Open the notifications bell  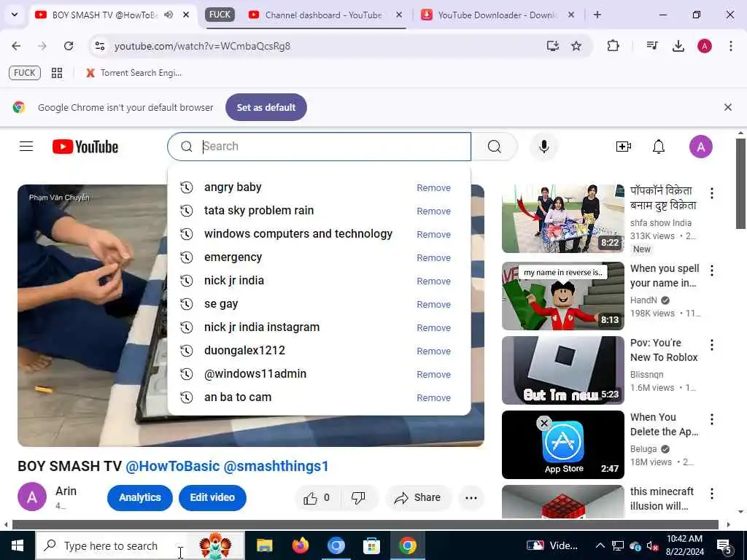(x=659, y=146)
